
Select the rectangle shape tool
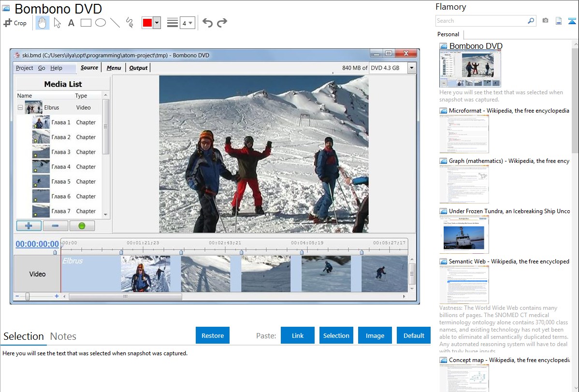(x=86, y=23)
